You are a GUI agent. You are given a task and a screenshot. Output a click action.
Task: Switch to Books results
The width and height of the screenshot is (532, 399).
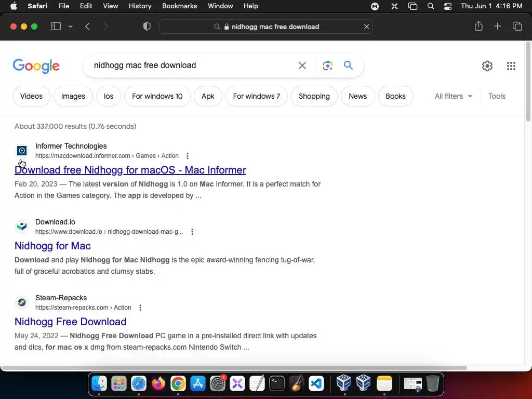click(x=395, y=96)
